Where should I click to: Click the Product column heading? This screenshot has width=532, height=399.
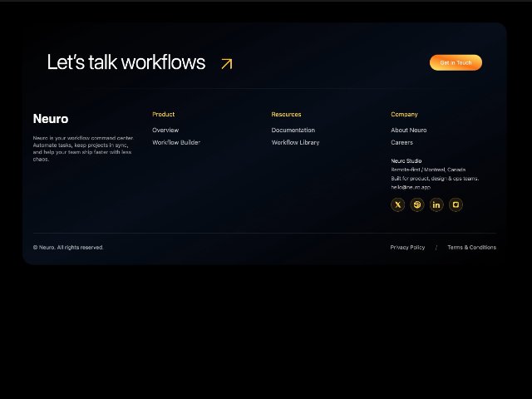pyautogui.click(x=163, y=115)
